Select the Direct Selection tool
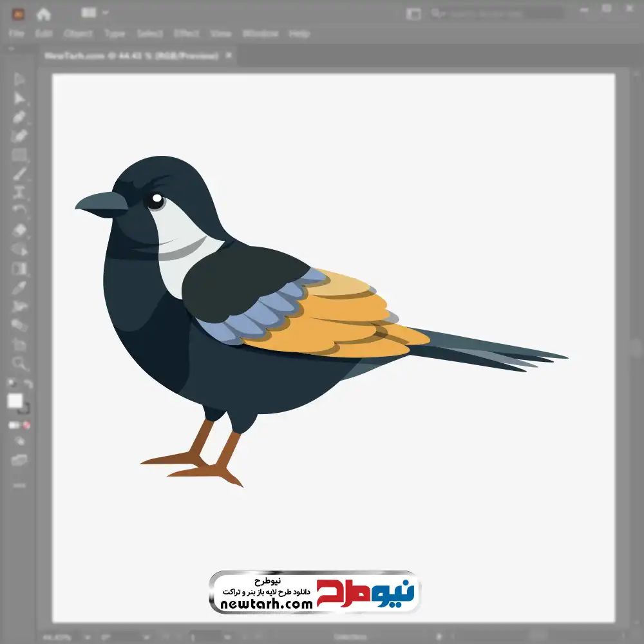The image size is (644, 644). 19,99
